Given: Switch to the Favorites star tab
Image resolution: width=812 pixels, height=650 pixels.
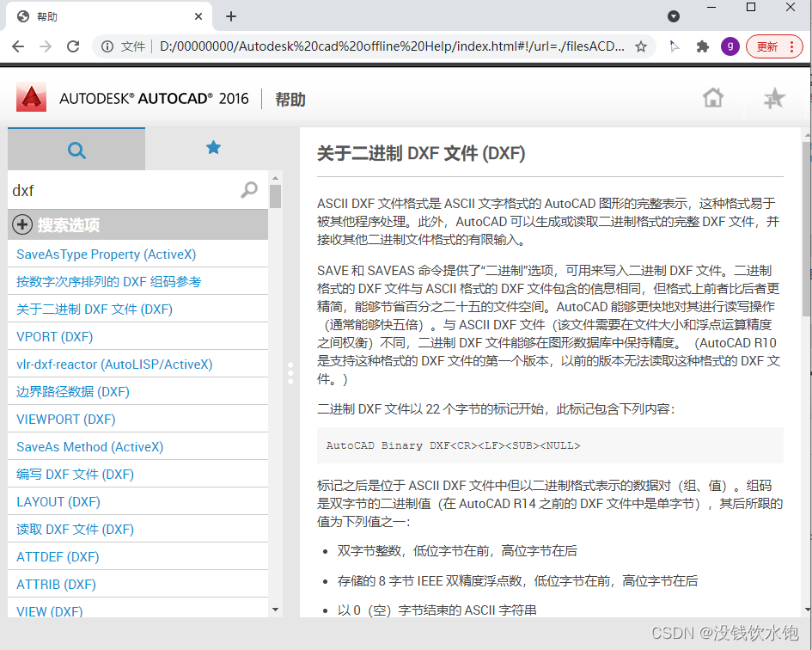Looking at the screenshot, I should pos(213,148).
